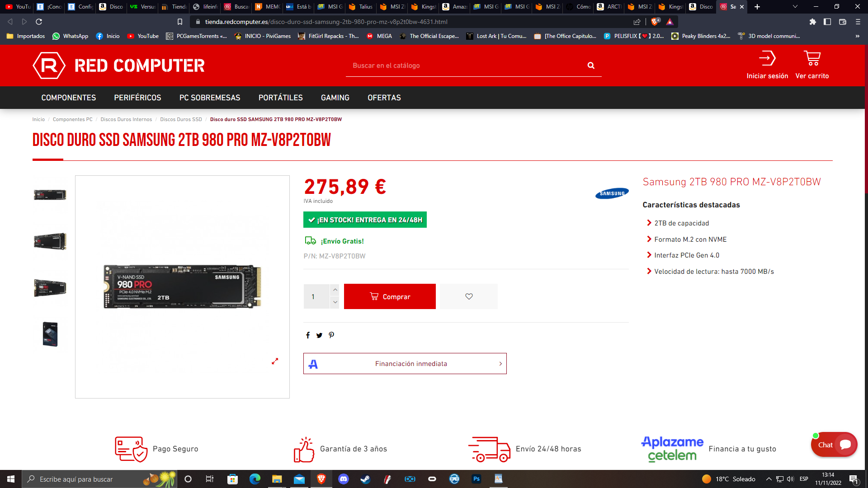Screen dimensions: 868x488
Task: Share the product on Twitter
Action: point(319,335)
